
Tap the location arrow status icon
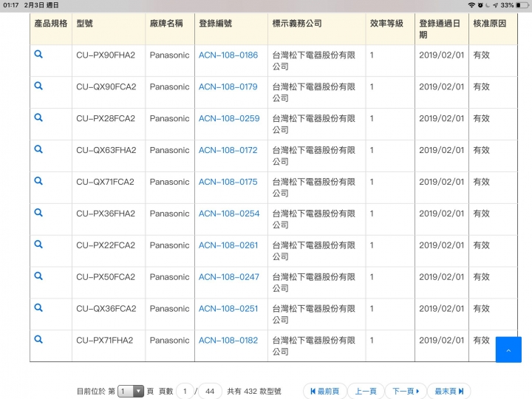coord(495,5)
